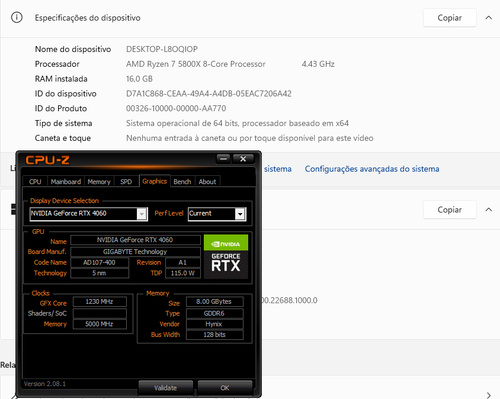
Task: Click the Board Manuf. GIGABYTE Technology field
Action: coord(135,252)
